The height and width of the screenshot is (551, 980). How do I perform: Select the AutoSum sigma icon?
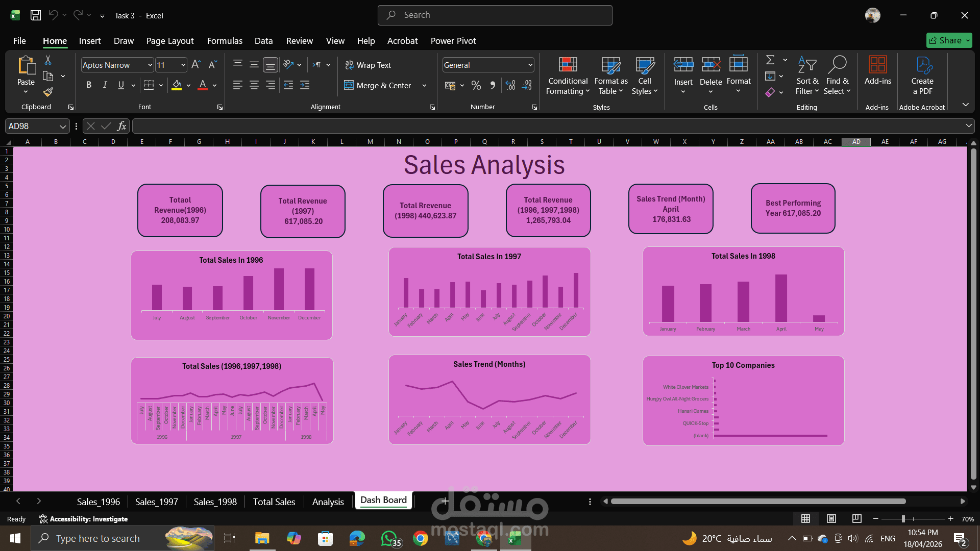[x=770, y=60]
